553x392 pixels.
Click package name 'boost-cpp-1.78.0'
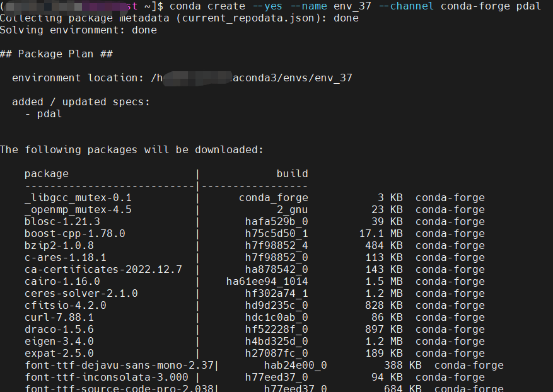(75, 234)
